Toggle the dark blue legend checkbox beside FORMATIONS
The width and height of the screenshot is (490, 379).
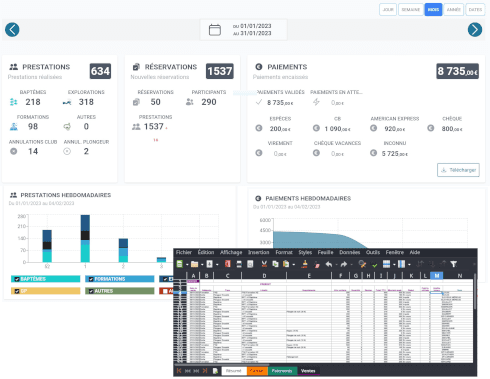tap(165, 279)
